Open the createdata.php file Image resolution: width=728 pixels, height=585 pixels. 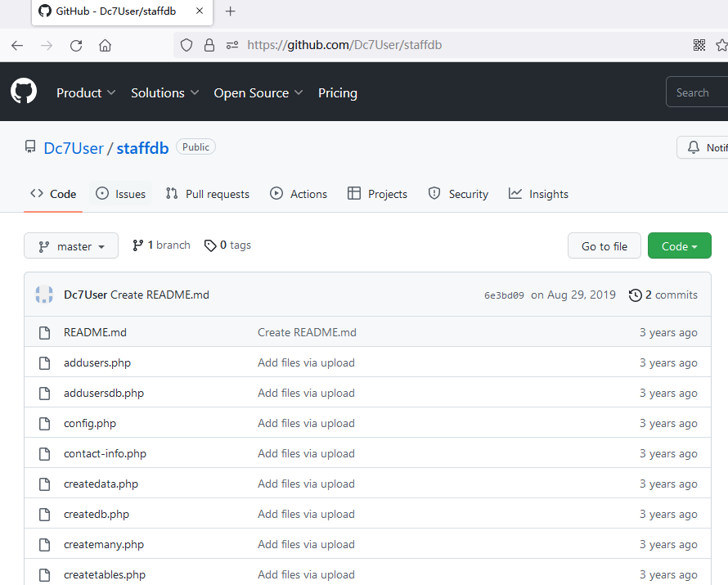coord(101,484)
